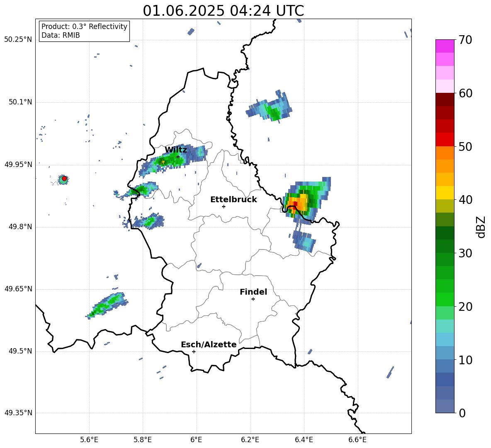Click the 49.95°N latitude label
This screenshot has height=448, width=491.
18,165
